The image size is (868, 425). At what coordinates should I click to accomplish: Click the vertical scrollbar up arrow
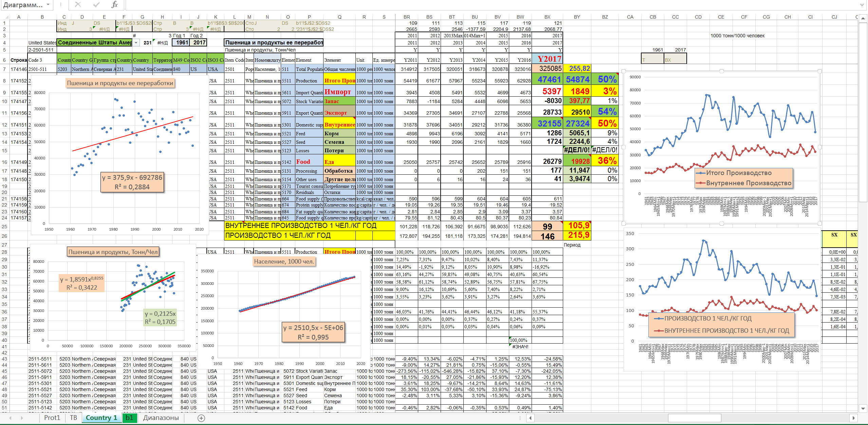(863, 19)
